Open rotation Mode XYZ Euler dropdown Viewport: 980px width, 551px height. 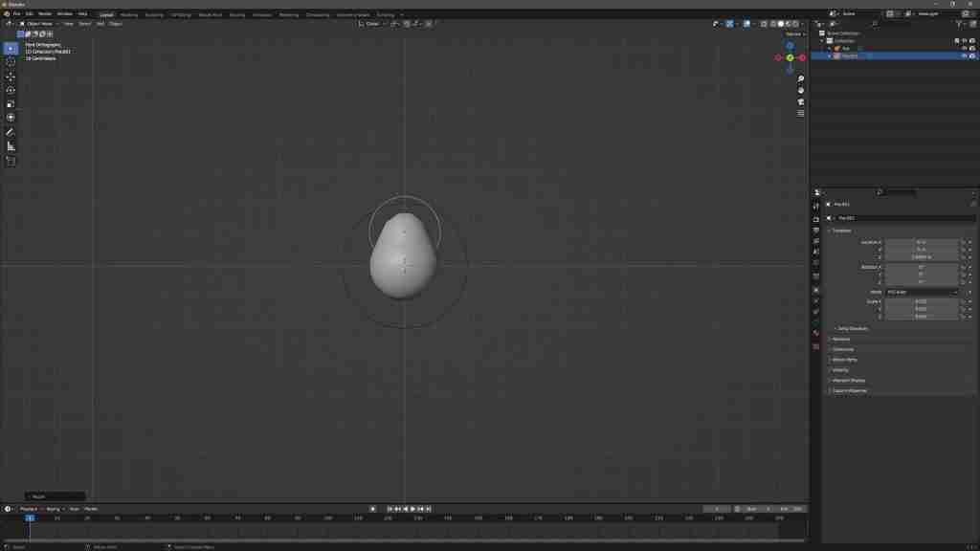pyautogui.click(x=922, y=292)
